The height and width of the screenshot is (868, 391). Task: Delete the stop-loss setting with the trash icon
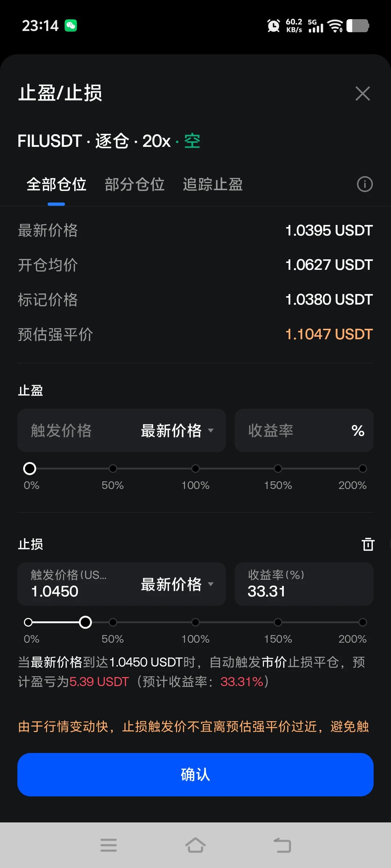tap(368, 544)
